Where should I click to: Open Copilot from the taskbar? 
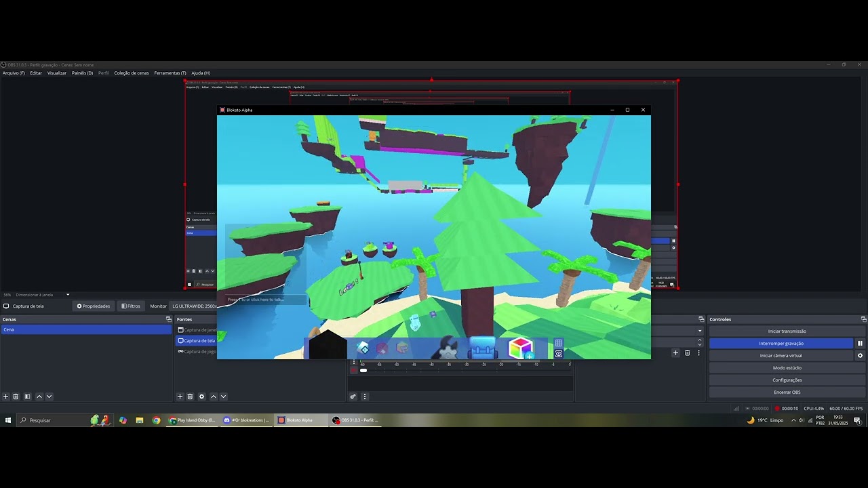point(123,420)
